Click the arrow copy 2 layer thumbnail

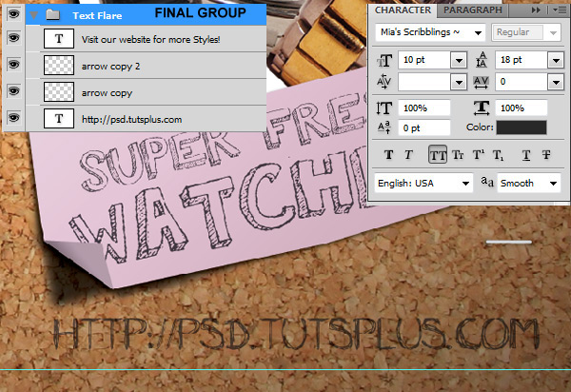click(59, 65)
